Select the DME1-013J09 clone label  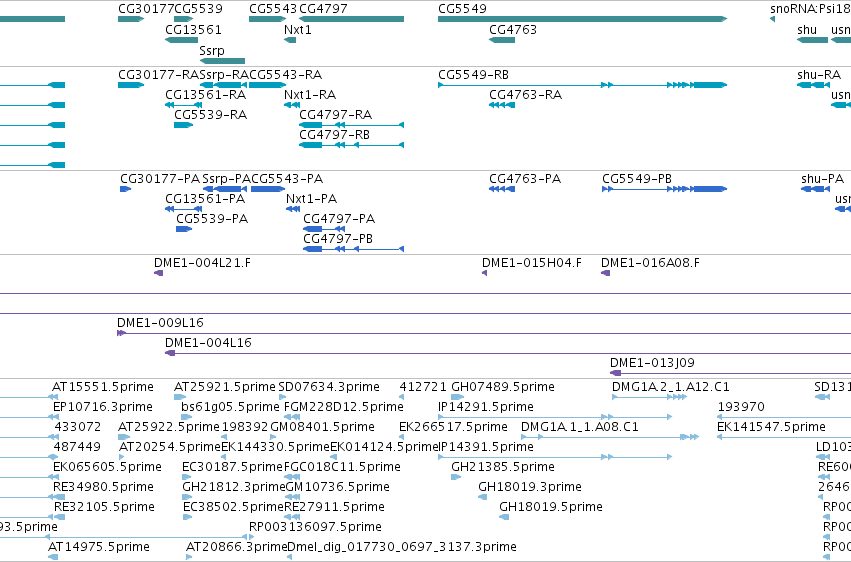click(x=652, y=362)
